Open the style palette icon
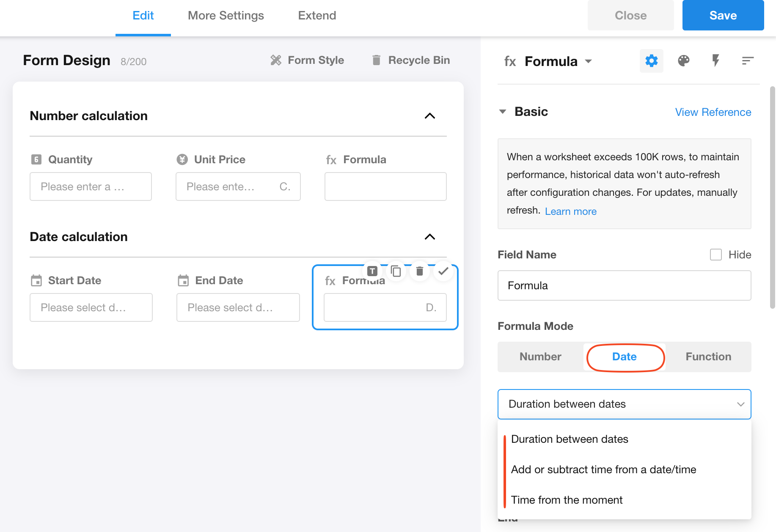Image resolution: width=776 pixels, height=532 pixels. [x=683, y=61]
